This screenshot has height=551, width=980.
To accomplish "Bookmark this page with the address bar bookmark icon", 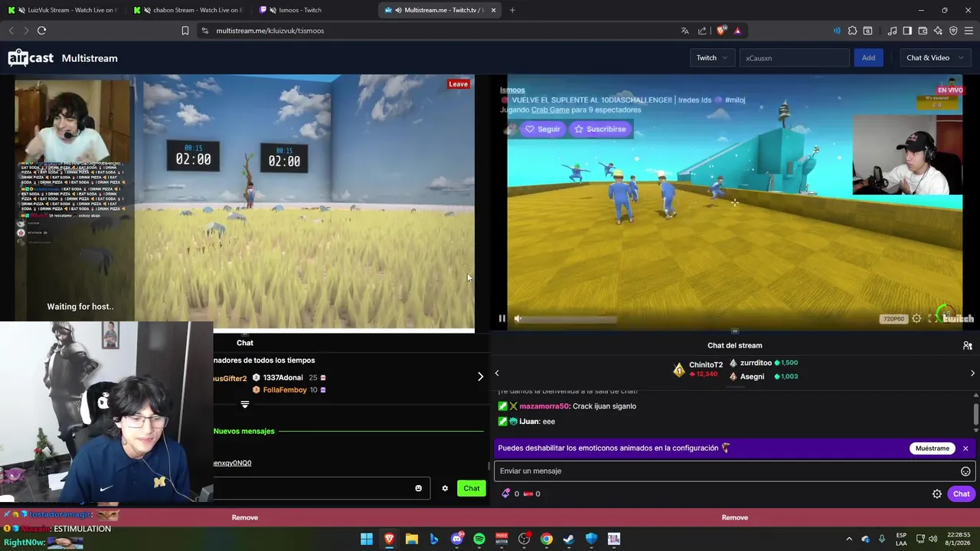I will pos(185,31).
